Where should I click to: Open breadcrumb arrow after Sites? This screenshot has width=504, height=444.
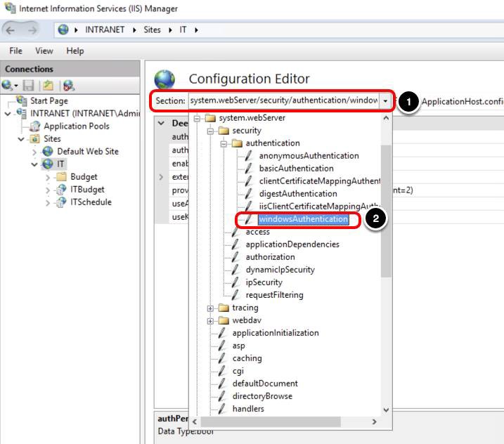170,30
